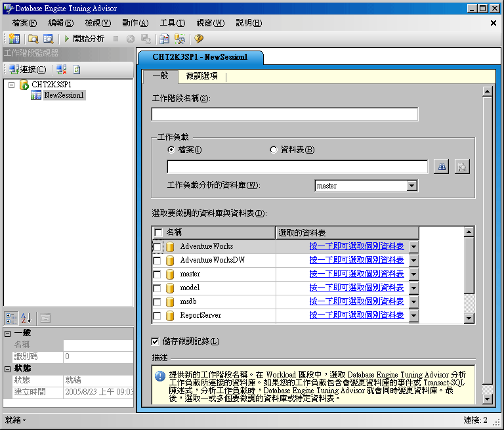Select the 資料表(B) workload radio button
Image resolution: width=504 pixels, height=430 pixels.
[x=274, y=150]
